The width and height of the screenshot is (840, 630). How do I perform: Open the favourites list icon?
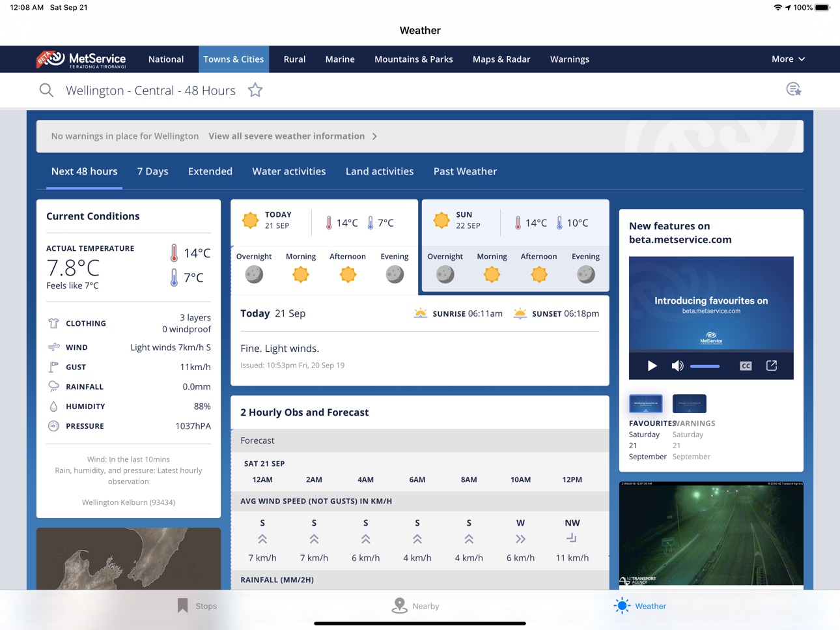click(793, 89)
